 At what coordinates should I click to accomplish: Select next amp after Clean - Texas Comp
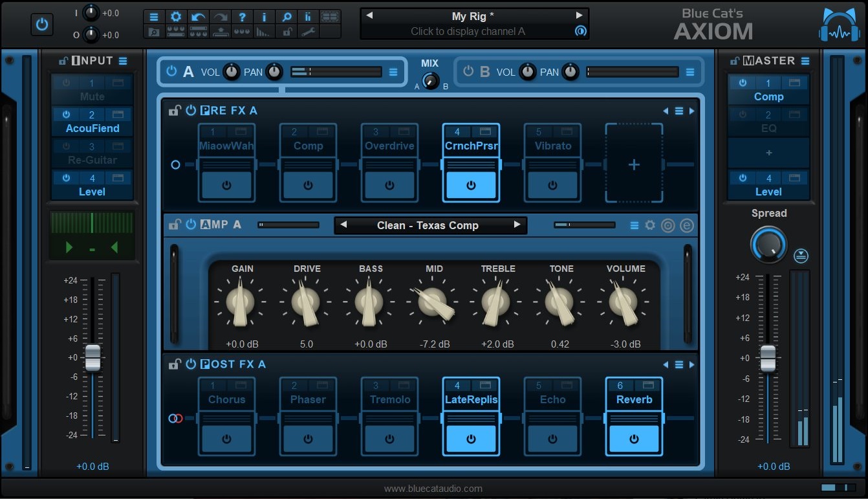click(517, 225)
